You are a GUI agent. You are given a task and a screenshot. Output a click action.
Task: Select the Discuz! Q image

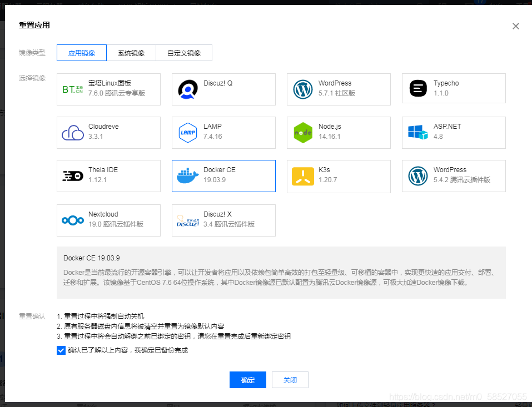tap(223, 89)
